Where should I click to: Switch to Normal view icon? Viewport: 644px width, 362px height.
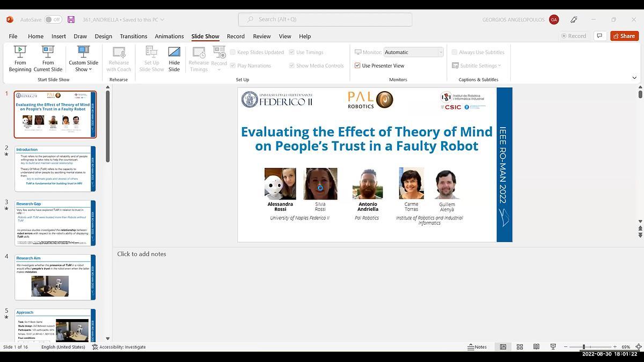pyautogui.click(x=503, y=347)
